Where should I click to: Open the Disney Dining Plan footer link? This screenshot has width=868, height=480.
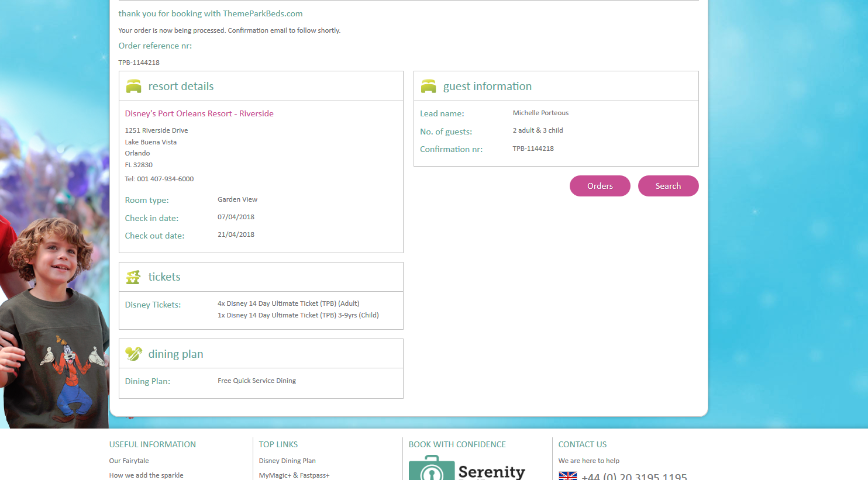(x=287, y=461)
